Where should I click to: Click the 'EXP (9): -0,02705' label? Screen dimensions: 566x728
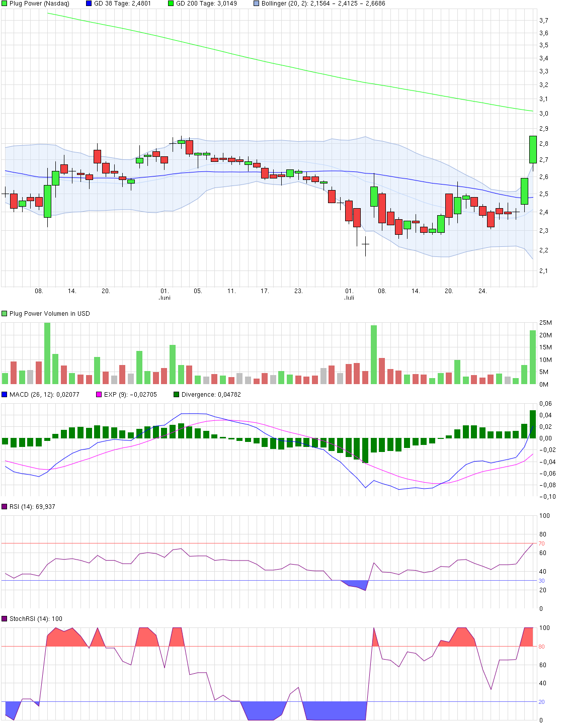(x=130, y=395)
